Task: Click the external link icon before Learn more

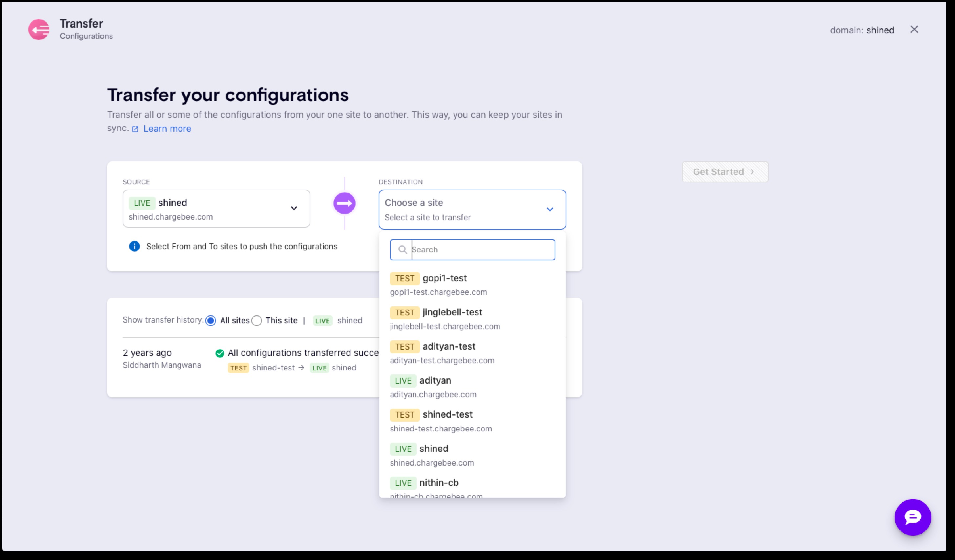Action: point(135,129)
